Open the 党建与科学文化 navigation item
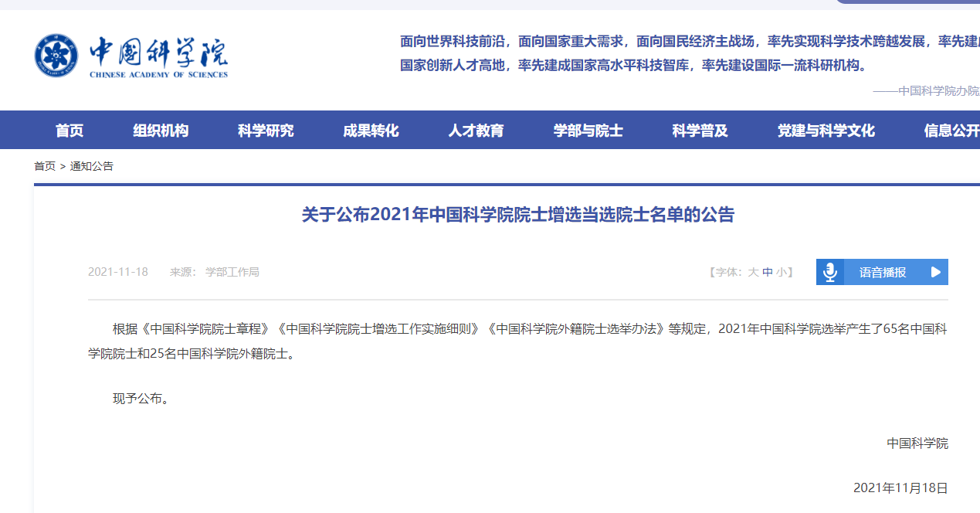The image size is (980, 513). pos(826,131)
